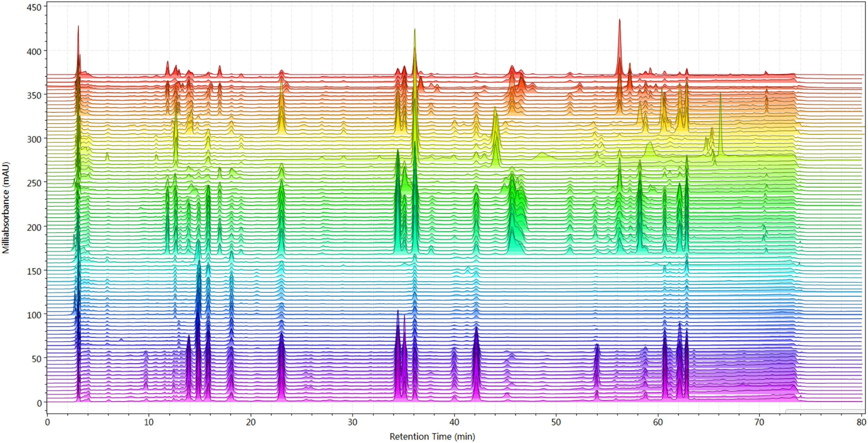Click the 0 tick label on the retention time axis
This screenshot has height=443, width=868.
point(47,422)
